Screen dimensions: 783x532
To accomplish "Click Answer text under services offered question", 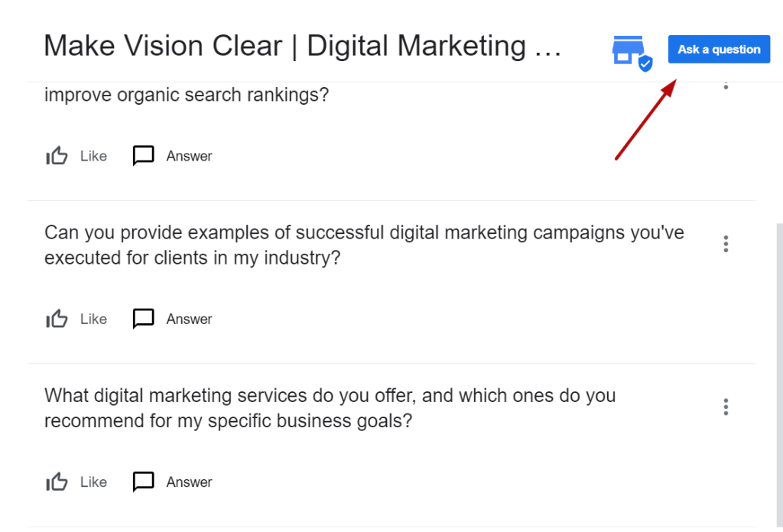I will [x=190, y=482].
